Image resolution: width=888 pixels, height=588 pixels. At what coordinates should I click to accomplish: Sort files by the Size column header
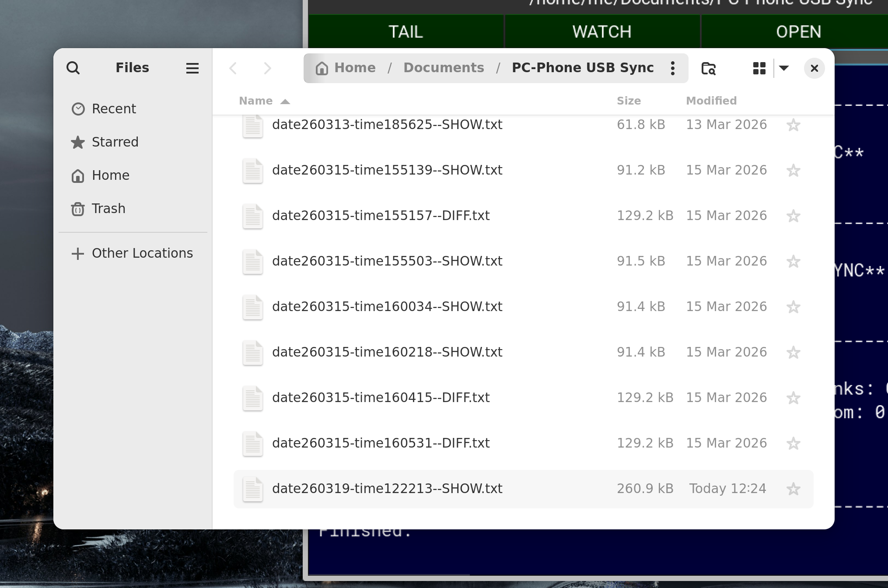[x=629, y=101]
